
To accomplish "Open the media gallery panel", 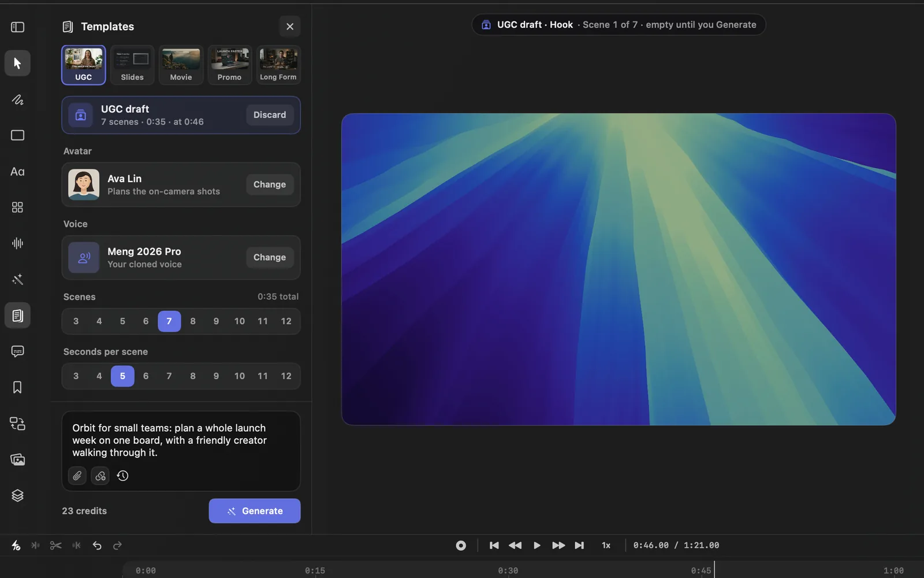I will tap(17, 460).
